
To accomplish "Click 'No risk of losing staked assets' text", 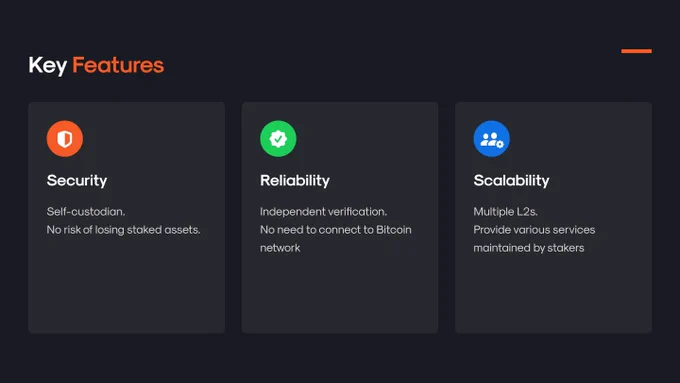I will 124,230.
